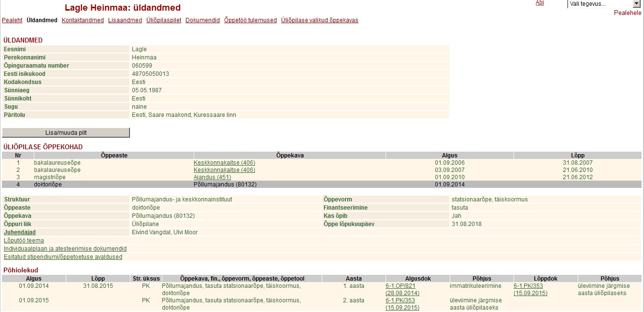Open Keskkonnakaitse (406) link in row 2
This screenshot has height=312, width=644.
224,170
